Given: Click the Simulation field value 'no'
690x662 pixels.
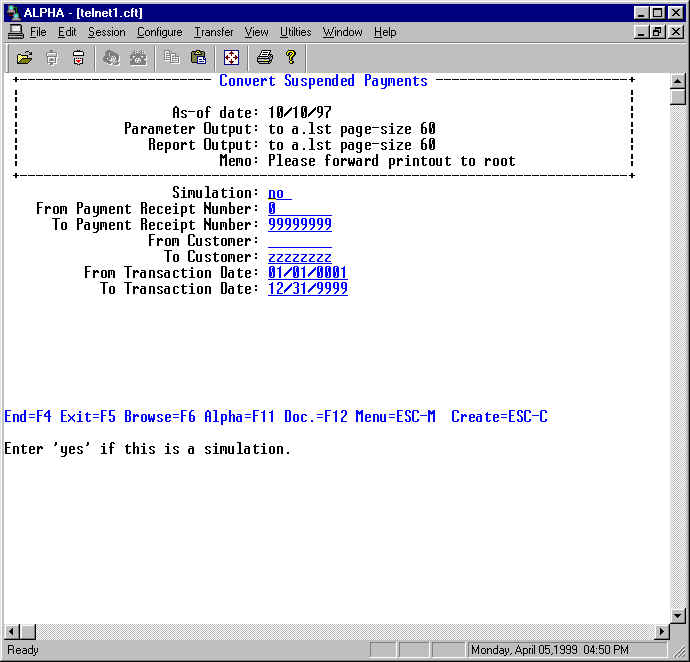Looking at the screenshot, I should (279, 193).
